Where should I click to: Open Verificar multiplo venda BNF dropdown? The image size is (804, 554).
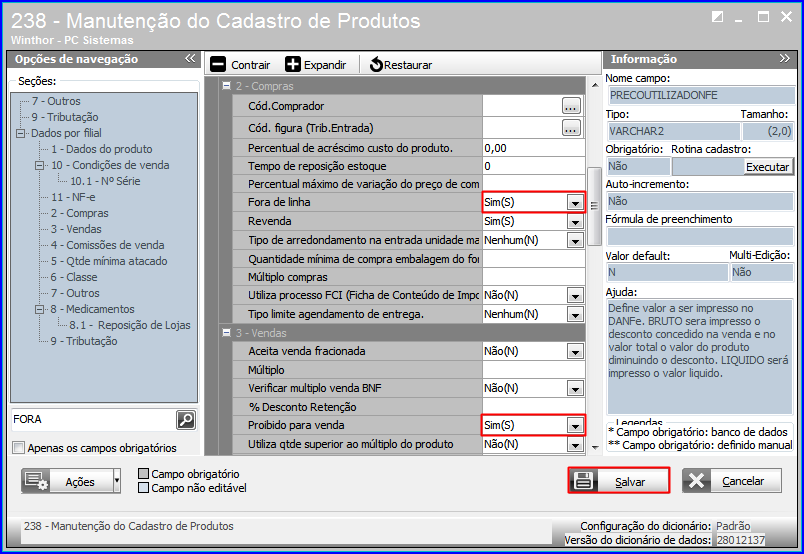[x=575, y=389]
